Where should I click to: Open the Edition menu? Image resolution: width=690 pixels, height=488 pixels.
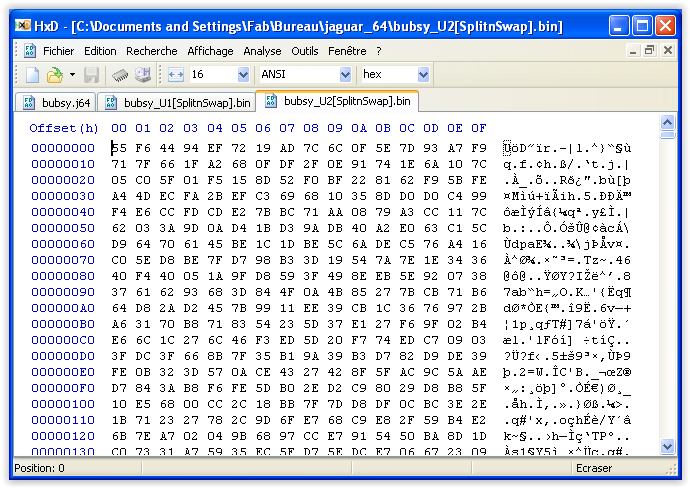pyautogui.click(x=100, y=51)
